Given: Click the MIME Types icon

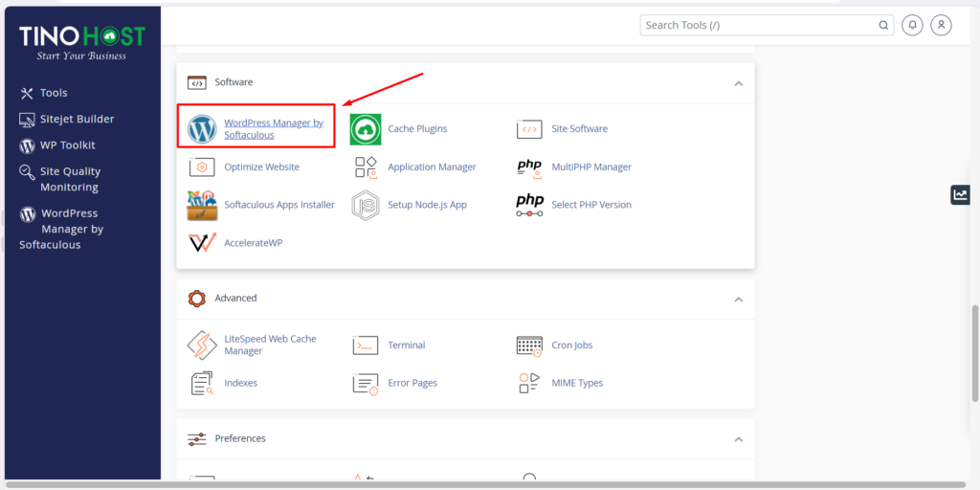Looking at the screenshot, I should click(x=529, y=383).
